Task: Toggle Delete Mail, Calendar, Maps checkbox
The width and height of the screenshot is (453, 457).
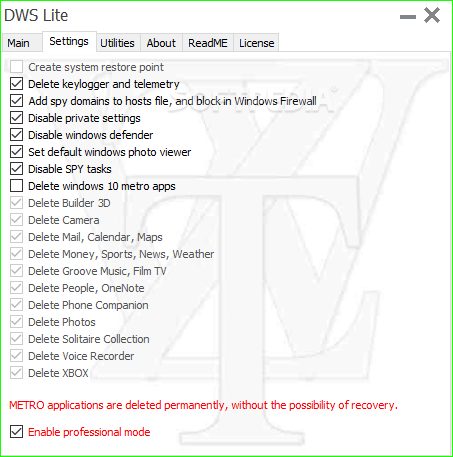Action: 16,237
